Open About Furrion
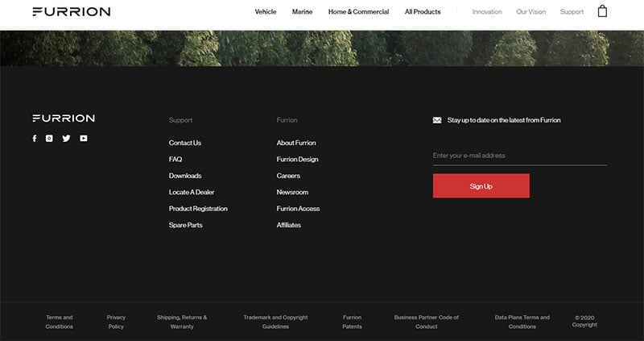This screenshot has height=341, width=644. tap(296, 143)
